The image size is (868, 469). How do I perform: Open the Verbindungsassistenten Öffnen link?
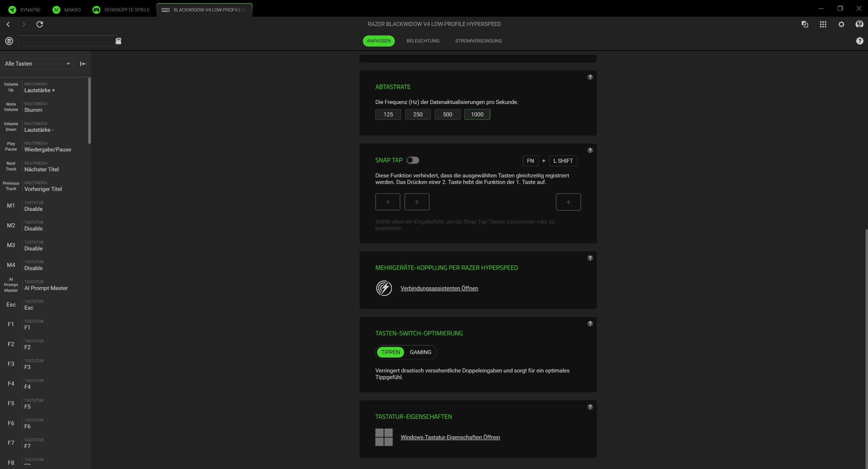coord(439,288)
